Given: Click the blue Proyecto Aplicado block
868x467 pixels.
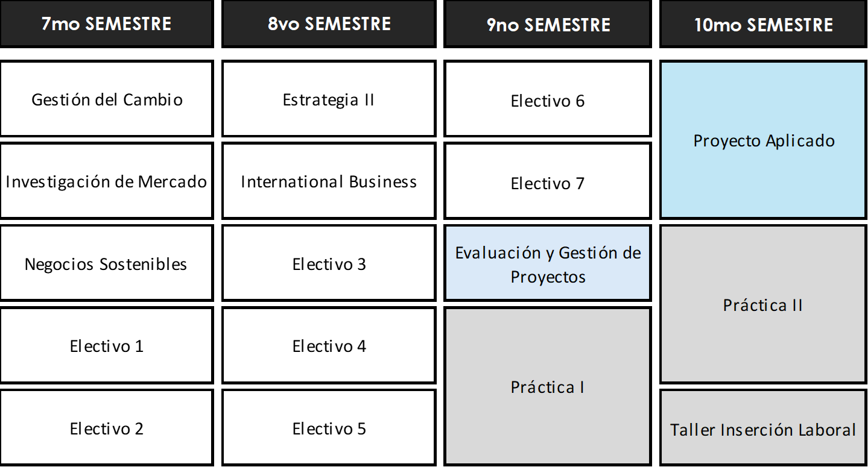Looking at the screenshot, I should tap(764, 140).
